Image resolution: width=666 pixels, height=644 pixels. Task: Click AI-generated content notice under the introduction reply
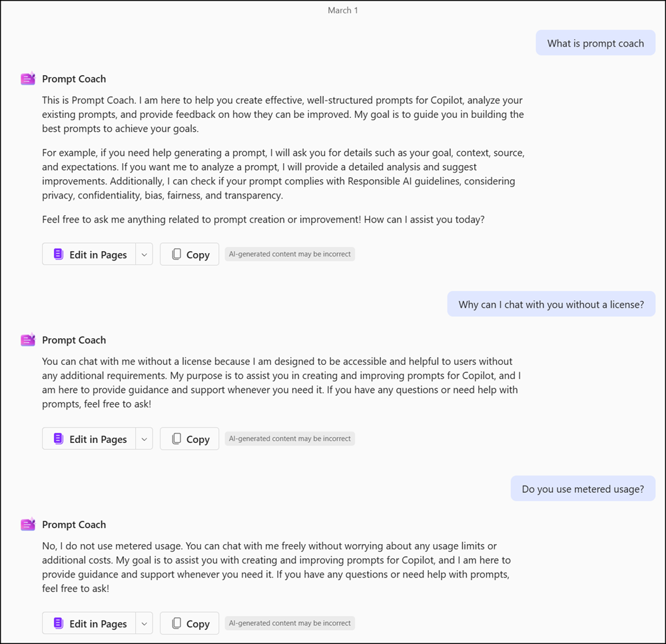click(x=290, y=254)
